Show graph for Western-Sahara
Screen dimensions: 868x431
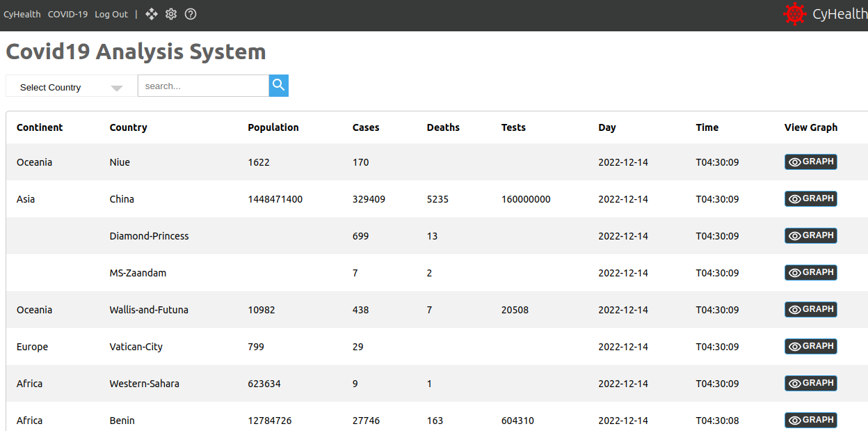click(x=810, y=384)
